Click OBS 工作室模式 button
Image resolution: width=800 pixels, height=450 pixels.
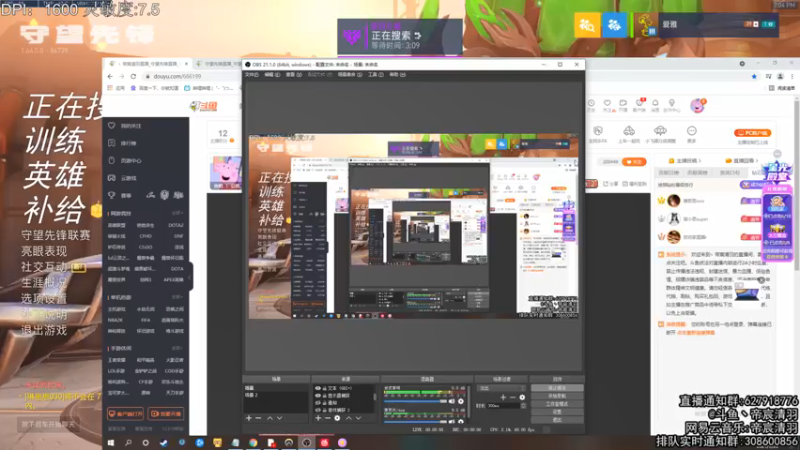pos(557,404)
